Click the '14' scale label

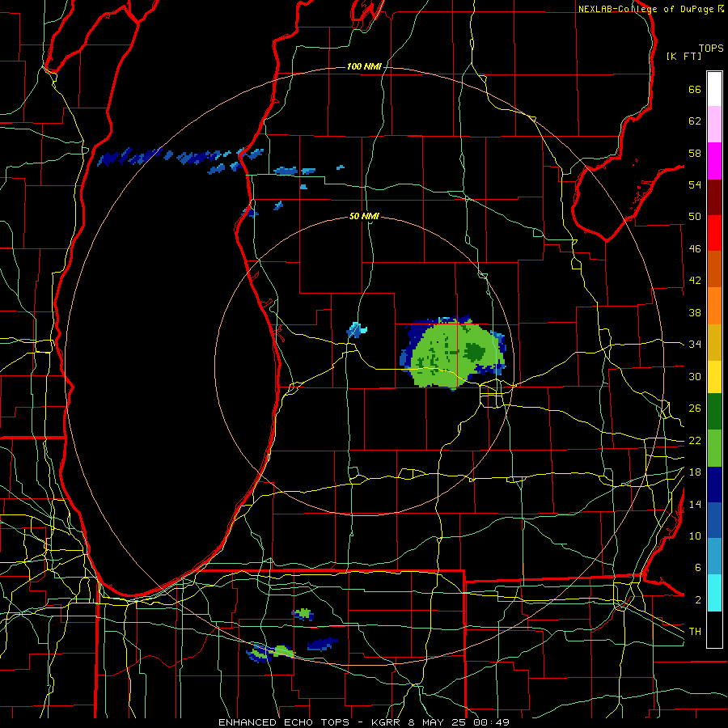(x=695, y=504)
